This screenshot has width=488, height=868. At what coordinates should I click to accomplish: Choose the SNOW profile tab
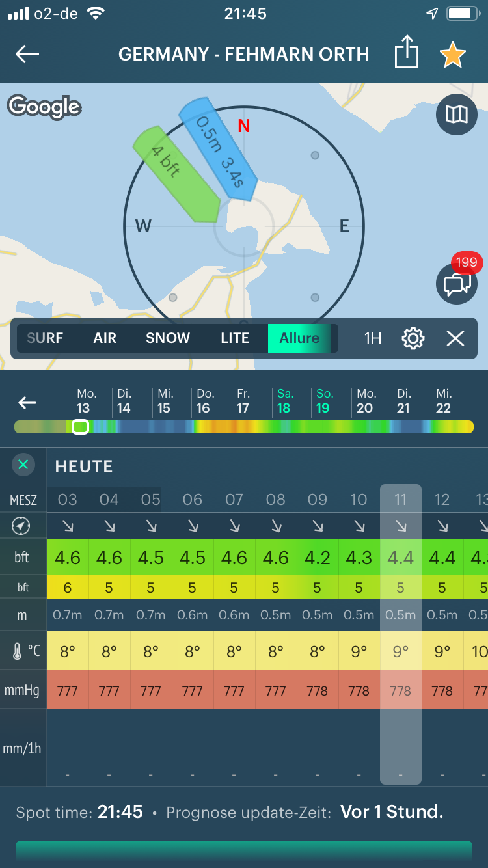(168, 338)
